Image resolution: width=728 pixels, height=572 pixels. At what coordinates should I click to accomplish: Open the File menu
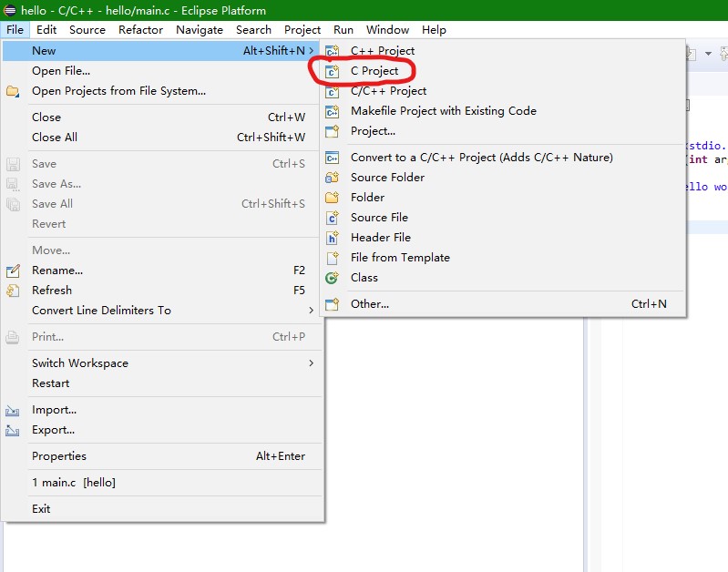pos(15,30)
